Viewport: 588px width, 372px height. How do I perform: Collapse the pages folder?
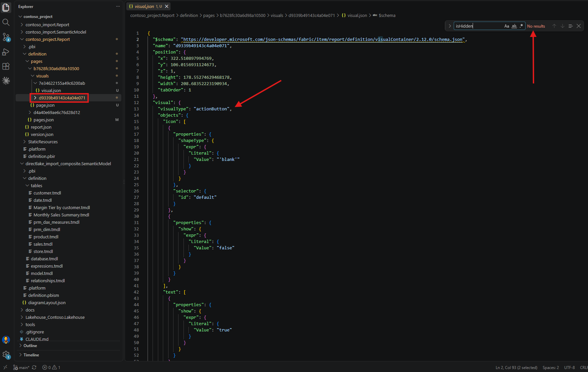(37, 61)
